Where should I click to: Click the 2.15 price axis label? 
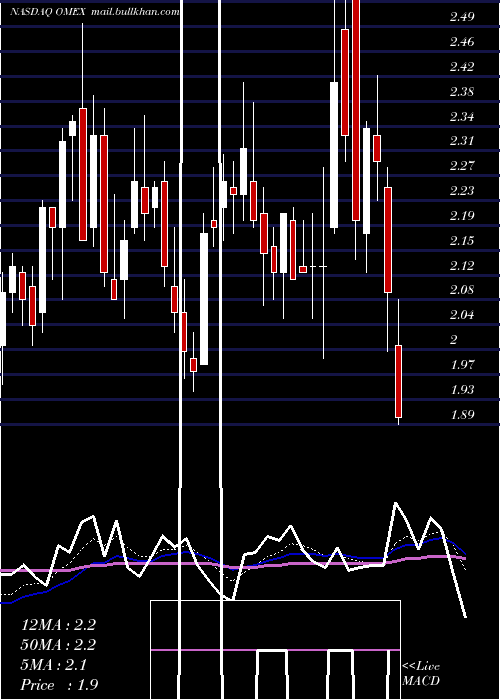pos(462,241)
